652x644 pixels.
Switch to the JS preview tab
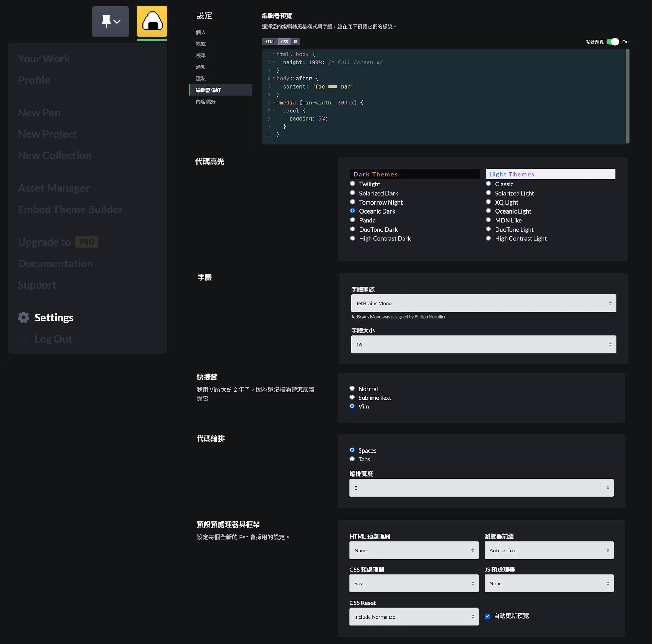(x=295, y=42)
